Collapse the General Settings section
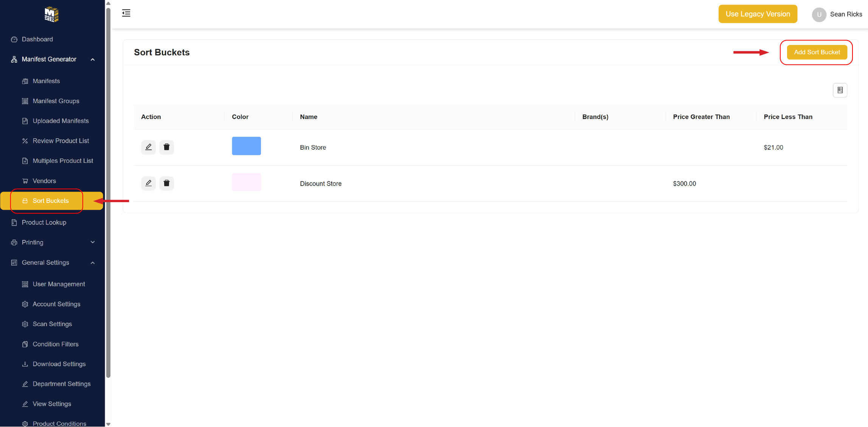868x427 pixels. click(93, 263)
